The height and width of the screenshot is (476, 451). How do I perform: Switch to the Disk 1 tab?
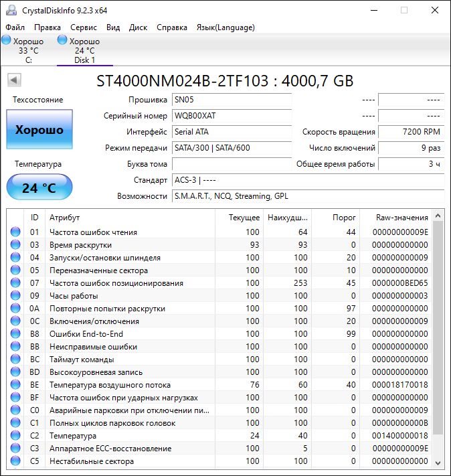[x=84, y=51]
